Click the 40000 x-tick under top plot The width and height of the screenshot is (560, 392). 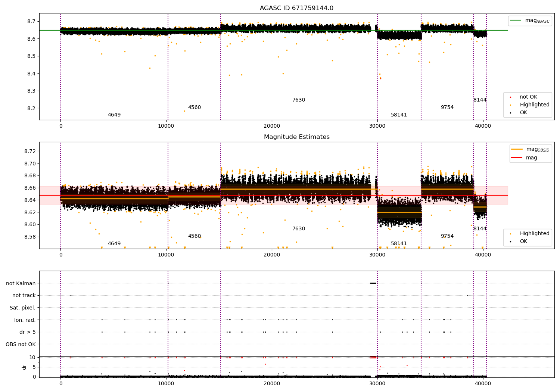483,126
